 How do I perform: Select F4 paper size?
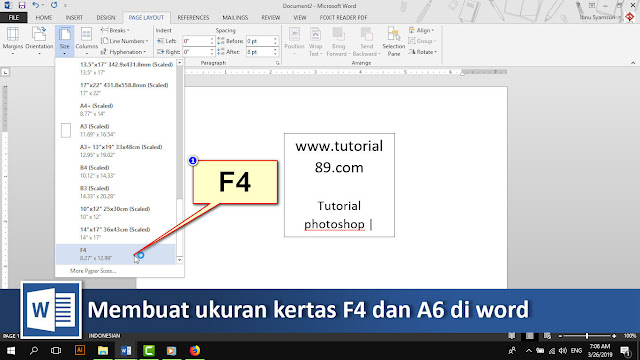point(116,254)
